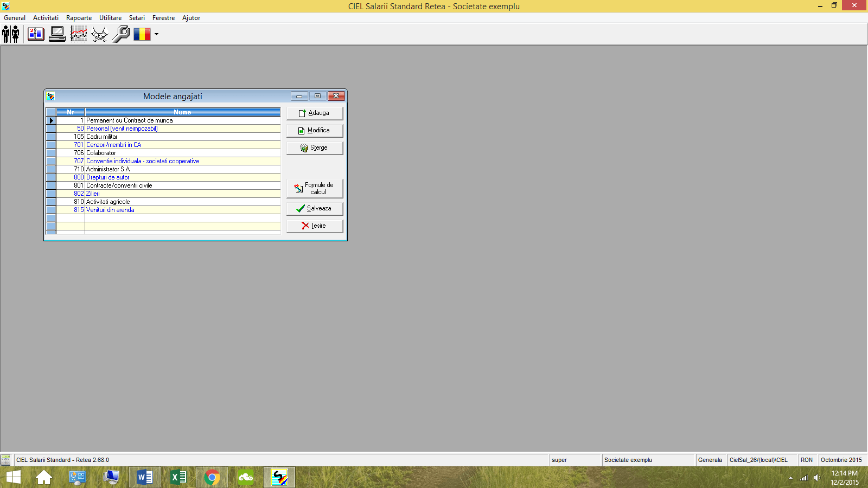The height and width of the screenshot is (488, 868).
Task: Select the Activitati agricole row
Action: point(168,202)
